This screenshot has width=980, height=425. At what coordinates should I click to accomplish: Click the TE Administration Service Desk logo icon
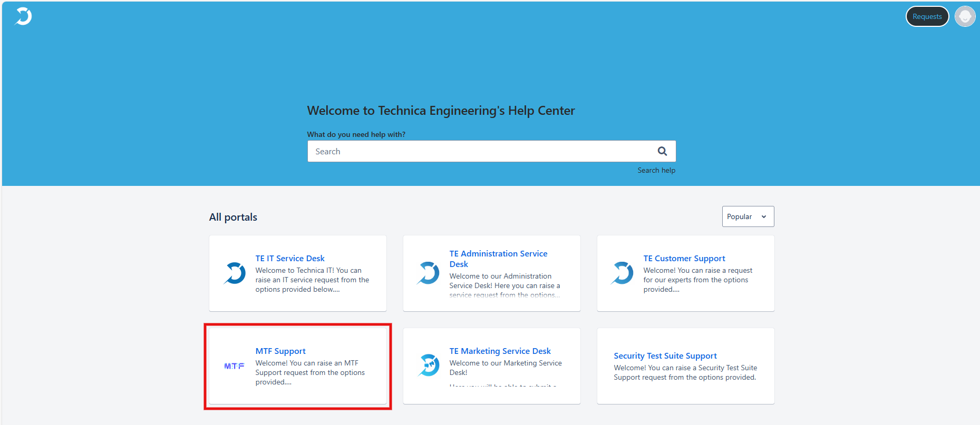point(428,273)
